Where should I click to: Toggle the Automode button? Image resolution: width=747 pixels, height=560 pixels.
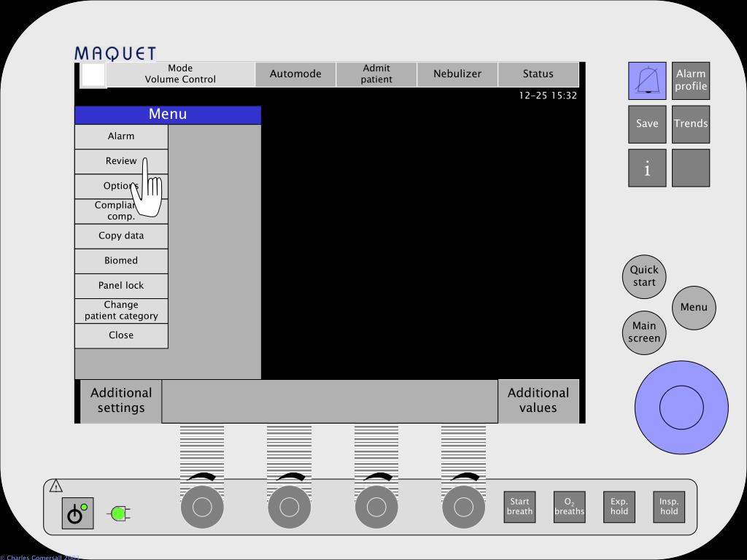(295, 74)
